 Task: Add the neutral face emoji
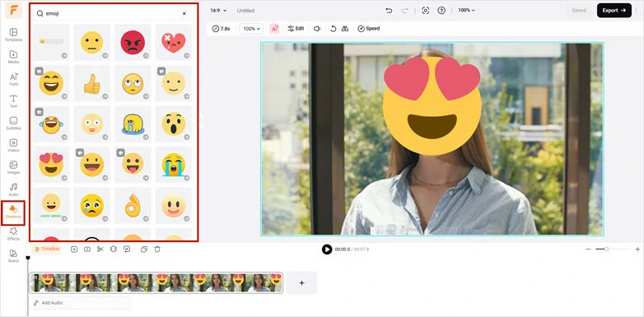click(91, 42)
